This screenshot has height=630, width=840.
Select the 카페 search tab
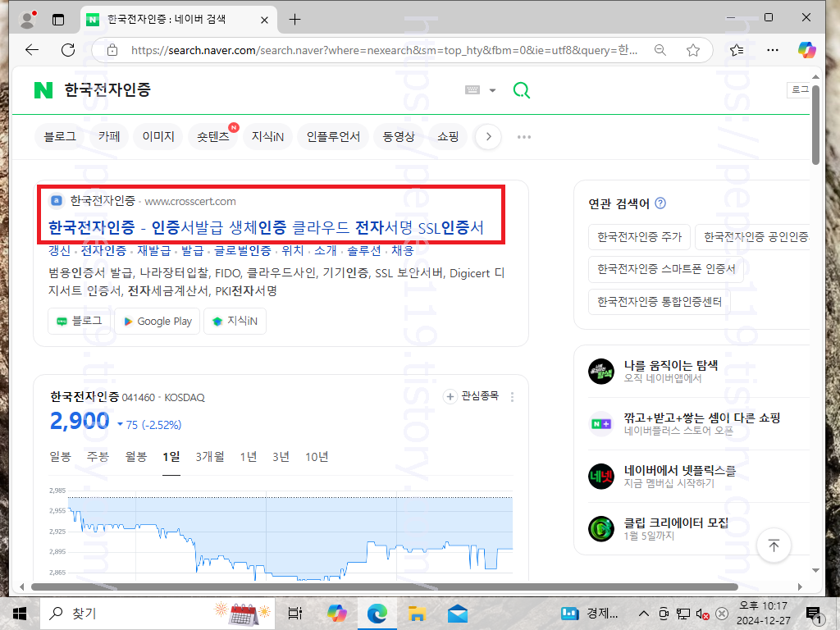tap(109, 137)
